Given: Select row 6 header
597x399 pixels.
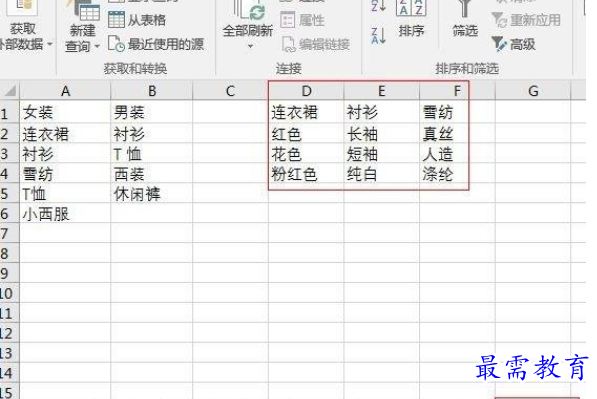Looking at the screenshot, I should tap(9, 214).
